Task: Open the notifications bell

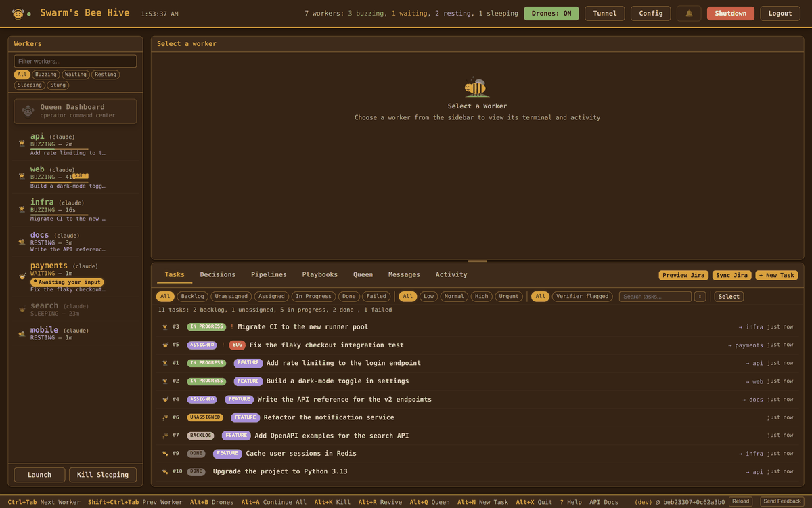Action: (x=689, y=14)
